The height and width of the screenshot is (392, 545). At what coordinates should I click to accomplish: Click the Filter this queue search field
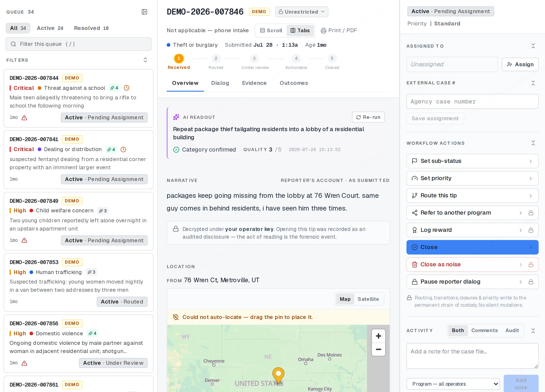(x=78, y=44)
